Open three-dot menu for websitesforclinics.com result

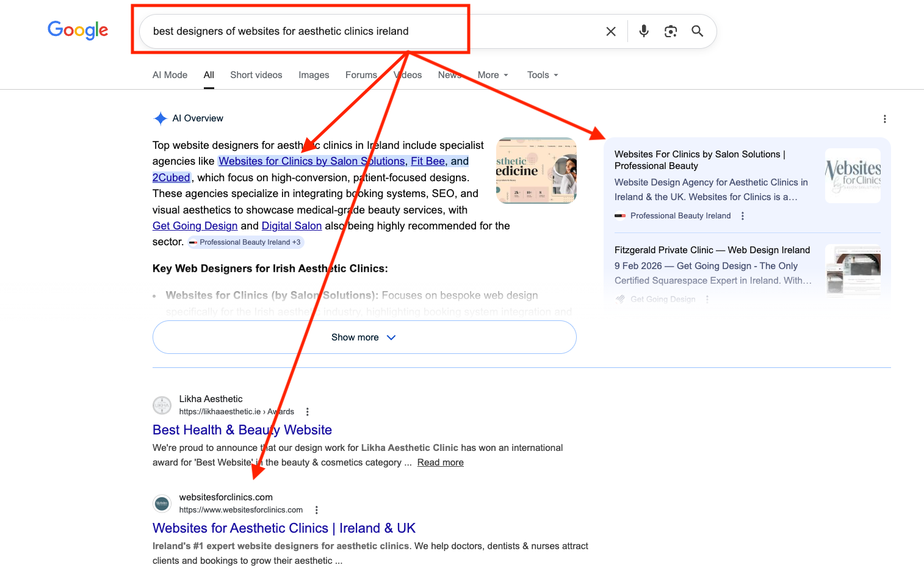316,510
